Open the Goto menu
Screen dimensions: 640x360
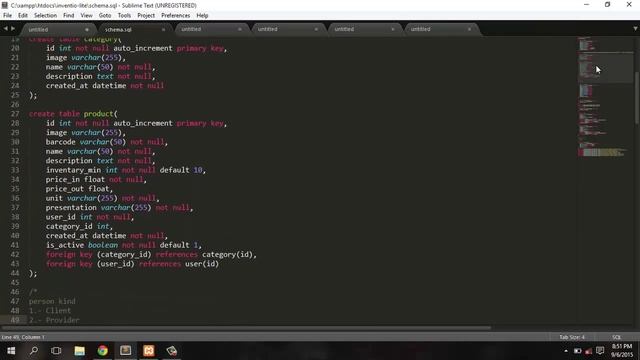point(105,16)
